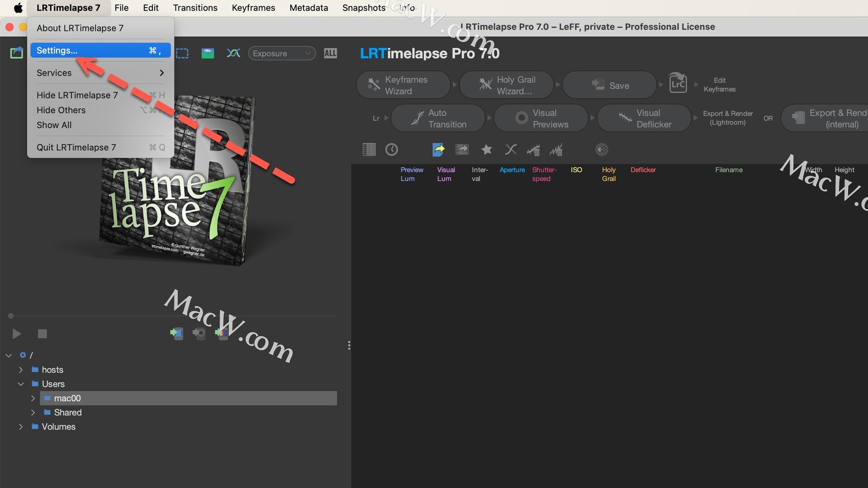Open the Holy Grail Wizard
This screenshot has height=488, width=868.
click(506, 85)
